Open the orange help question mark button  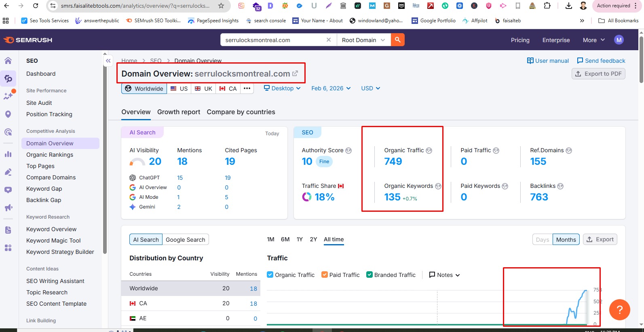point(619,310)
